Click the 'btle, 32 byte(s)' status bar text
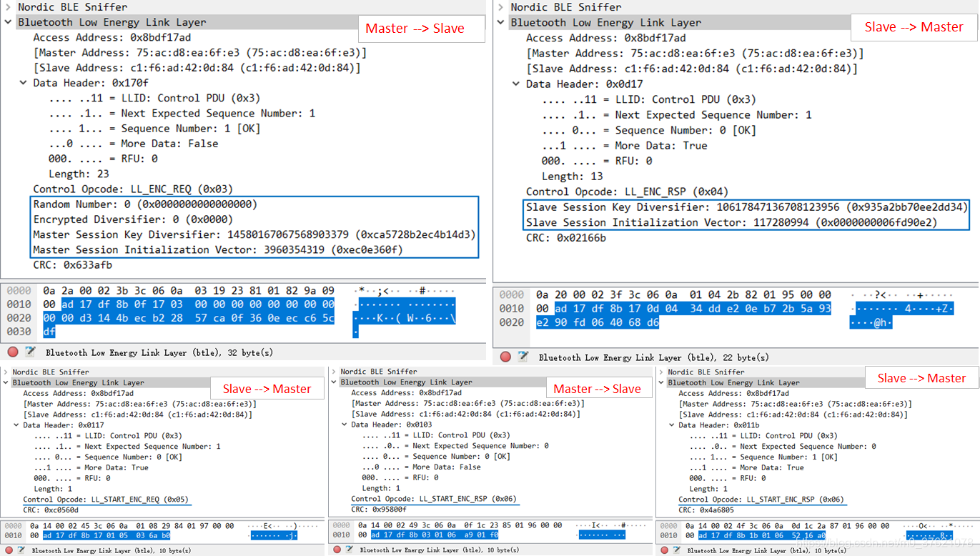Screen dimensions: 980x556 [159, 352]
